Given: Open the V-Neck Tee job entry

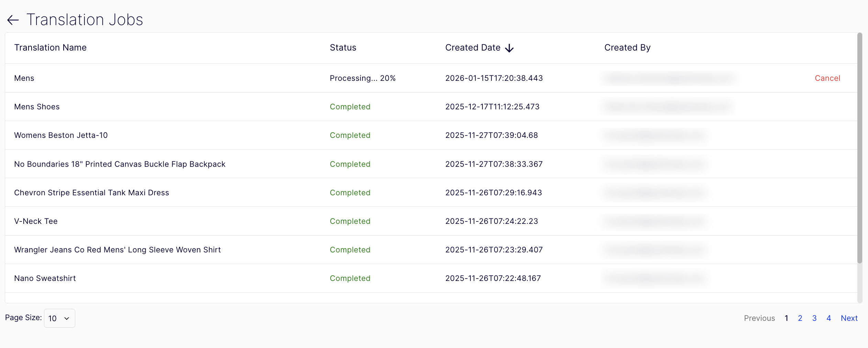Looking at the screenshot, I should (36, 221).
